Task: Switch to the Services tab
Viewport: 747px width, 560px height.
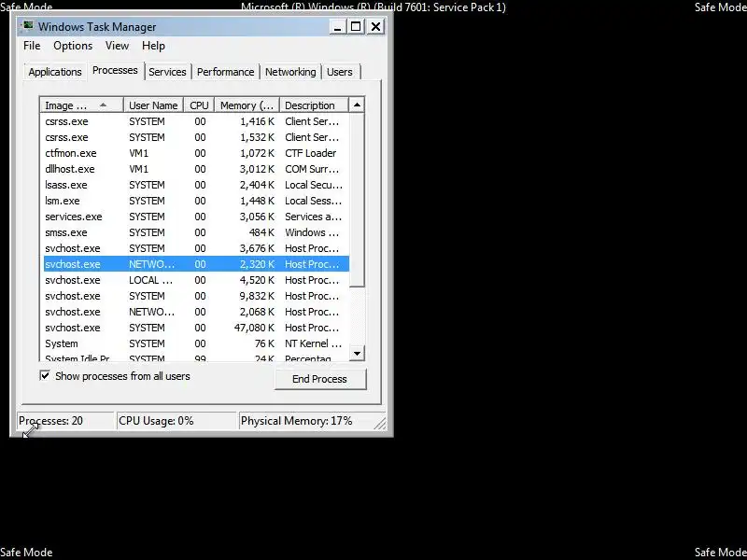Action: [167, 72]
